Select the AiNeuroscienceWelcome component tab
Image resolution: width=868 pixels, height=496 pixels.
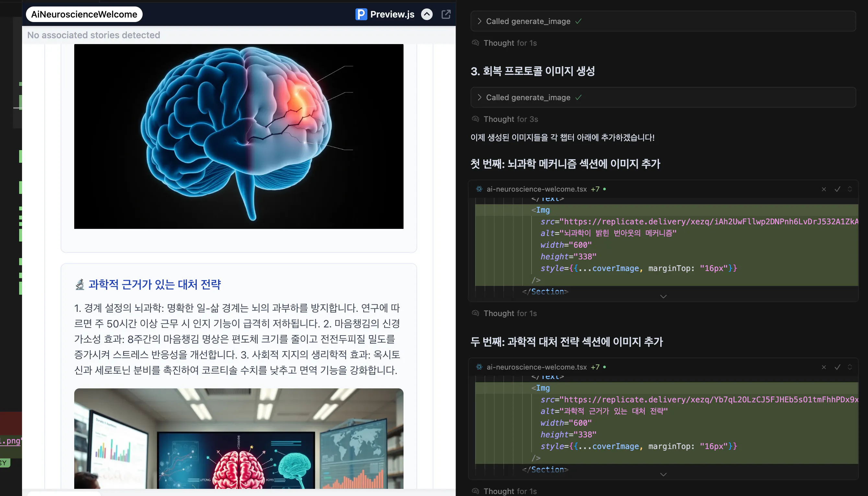tap(84, 14)
